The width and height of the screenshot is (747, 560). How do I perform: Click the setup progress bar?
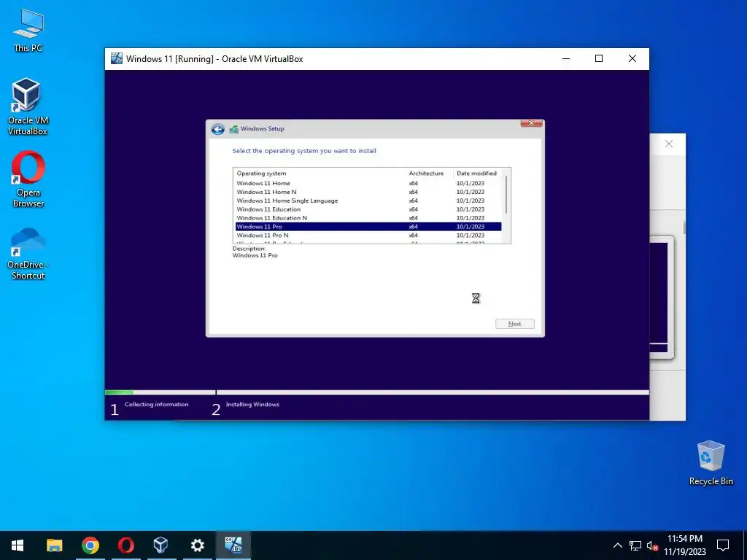[x=377, y=392]
